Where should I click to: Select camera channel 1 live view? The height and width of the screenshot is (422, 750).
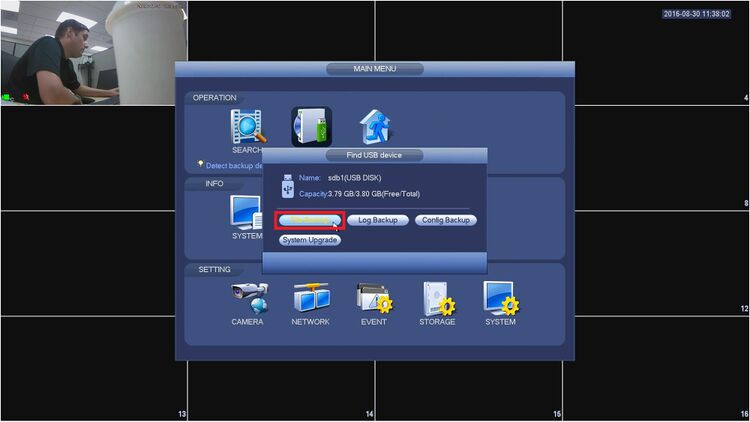[94, 53]
